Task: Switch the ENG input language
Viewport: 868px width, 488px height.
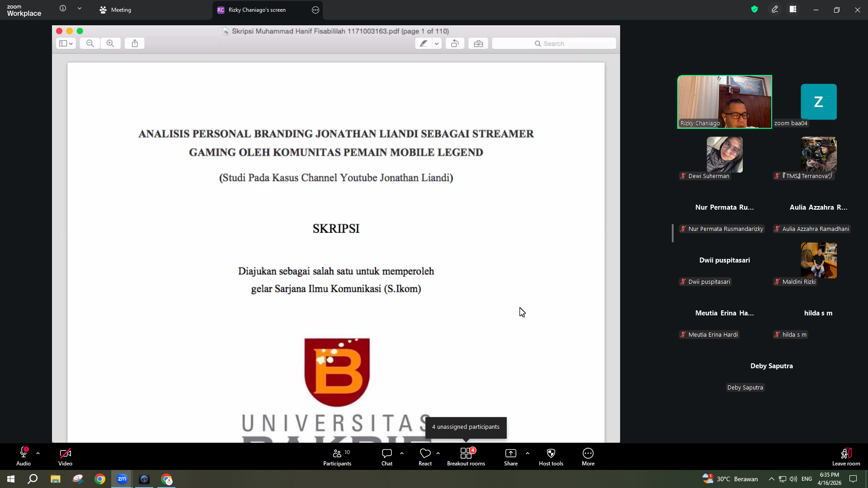Action: pyautogui.click(x=807, y=479)
